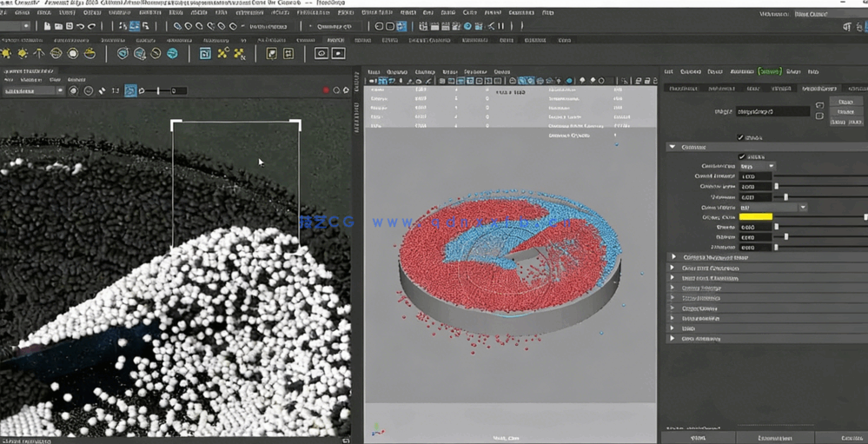Switch to the active attribute editor node tab
This screenshot has height=444, width=868.
point(818,88)
